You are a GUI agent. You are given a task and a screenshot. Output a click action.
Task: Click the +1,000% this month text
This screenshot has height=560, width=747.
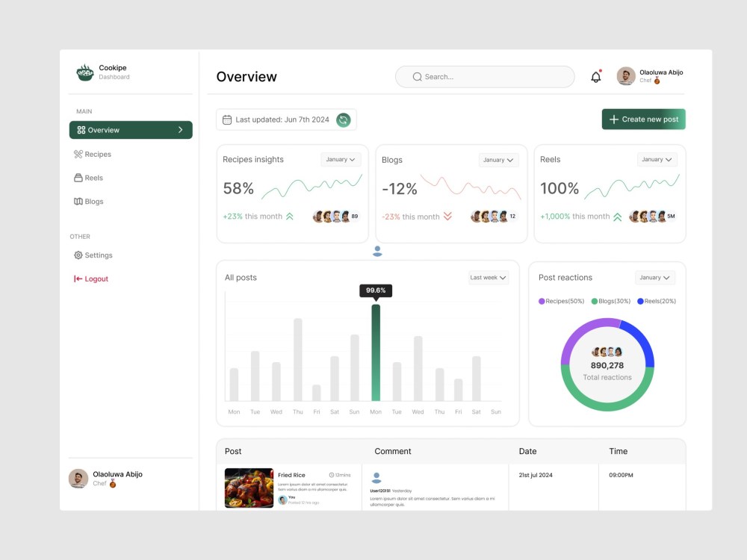click(574, 217)
